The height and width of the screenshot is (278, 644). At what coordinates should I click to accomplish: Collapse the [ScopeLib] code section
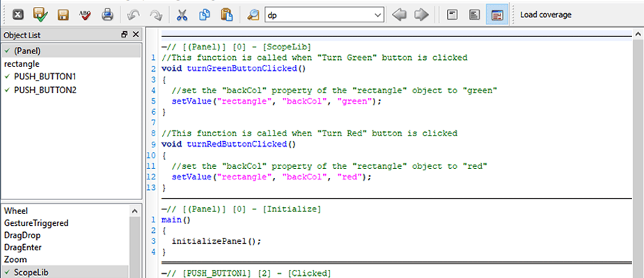(164, 47)
